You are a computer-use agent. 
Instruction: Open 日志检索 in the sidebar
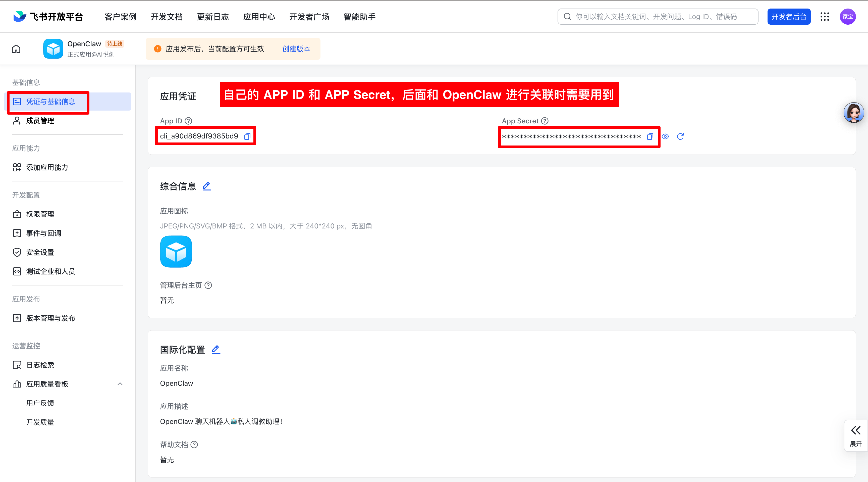click(68, 365)
